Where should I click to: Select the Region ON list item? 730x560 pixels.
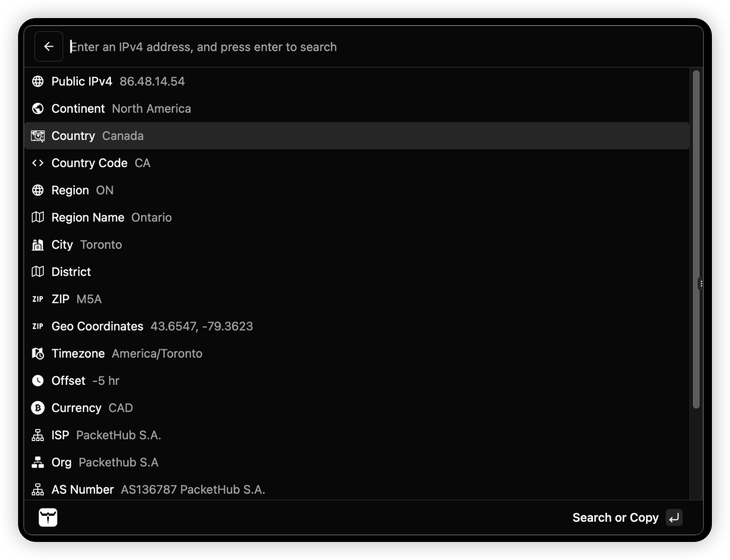tap(351, 190)
